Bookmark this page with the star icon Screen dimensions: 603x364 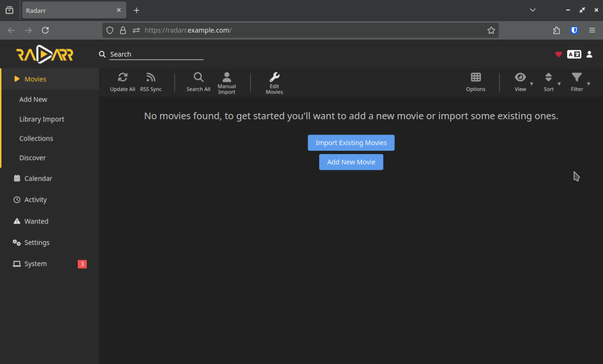tap(491, 30)
